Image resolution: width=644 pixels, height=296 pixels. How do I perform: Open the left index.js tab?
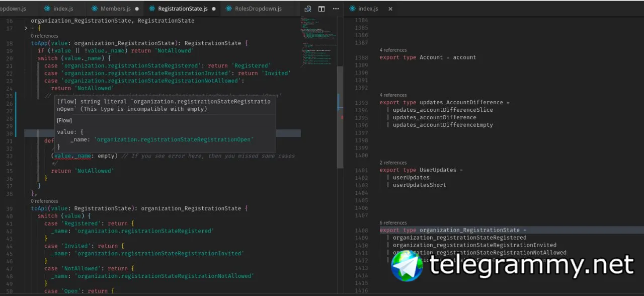point(63,9)
